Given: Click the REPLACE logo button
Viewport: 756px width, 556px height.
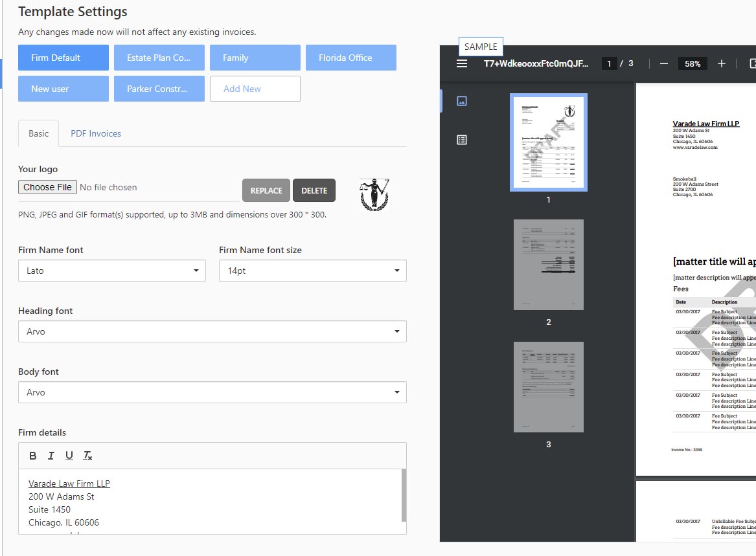Looking at the screenshot, I should point(266,190).
